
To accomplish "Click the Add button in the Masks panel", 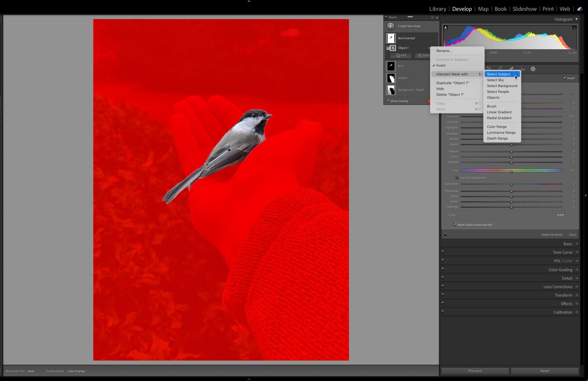I will click(402, 55).
